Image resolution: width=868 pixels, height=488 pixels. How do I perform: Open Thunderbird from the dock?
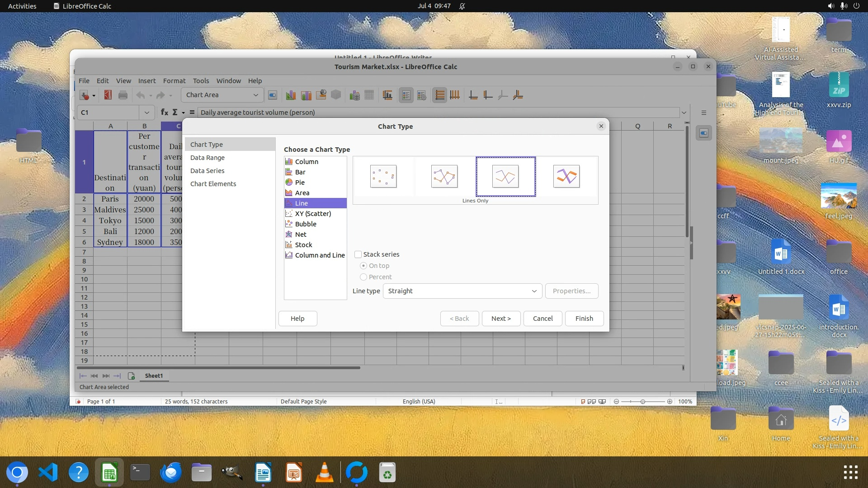[x=171, y=473]
